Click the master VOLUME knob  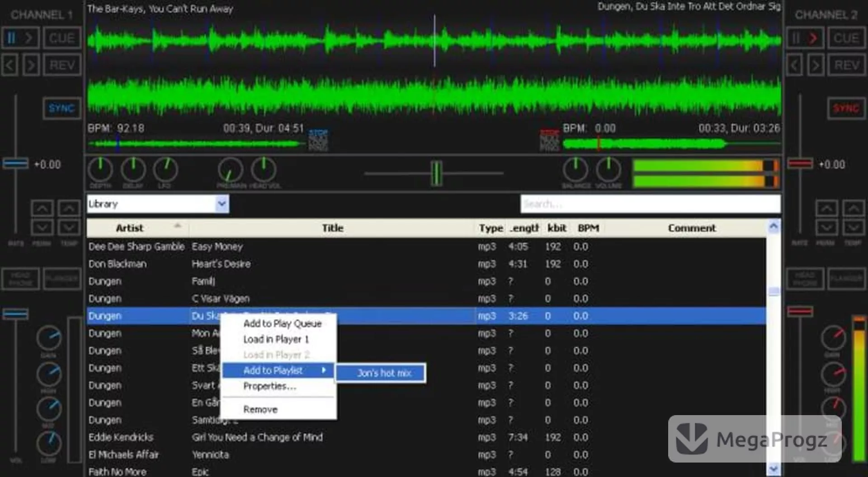tap(609, 169)
